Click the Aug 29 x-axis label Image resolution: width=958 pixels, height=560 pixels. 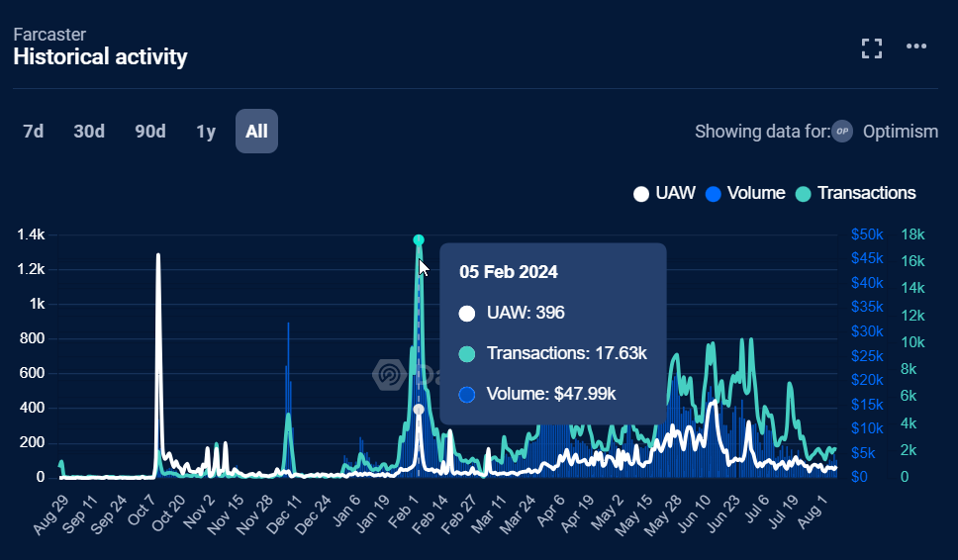50,514
